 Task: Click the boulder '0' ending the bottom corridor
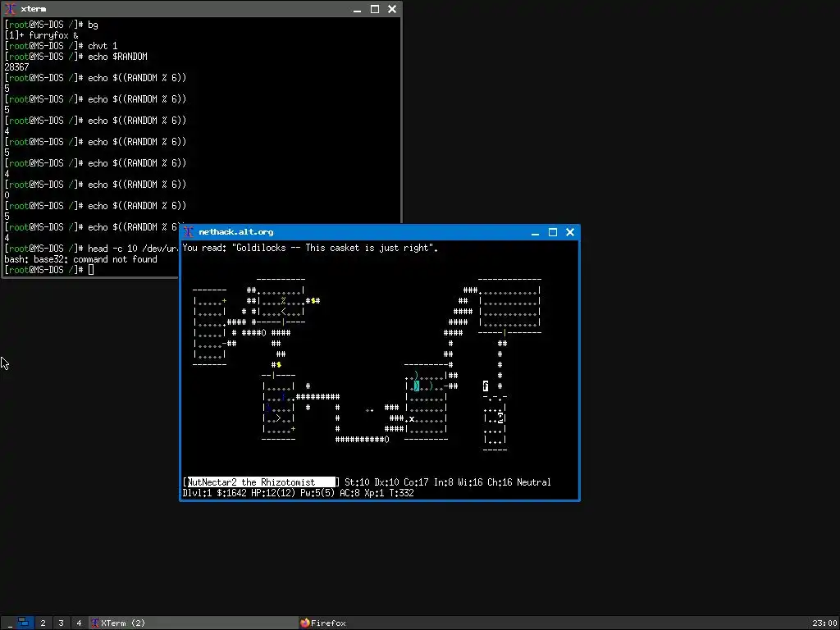(x=387, y=440)
